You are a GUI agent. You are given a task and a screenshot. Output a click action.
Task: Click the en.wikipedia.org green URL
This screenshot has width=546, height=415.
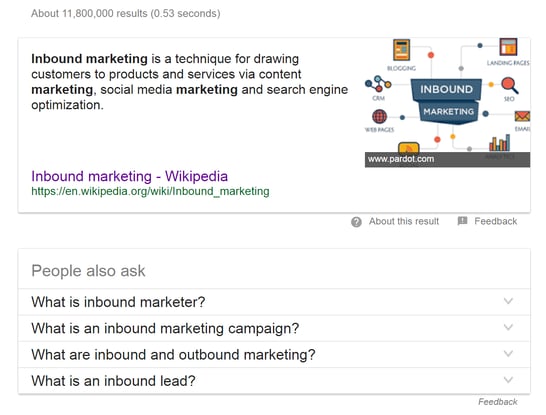click(150, 191)
